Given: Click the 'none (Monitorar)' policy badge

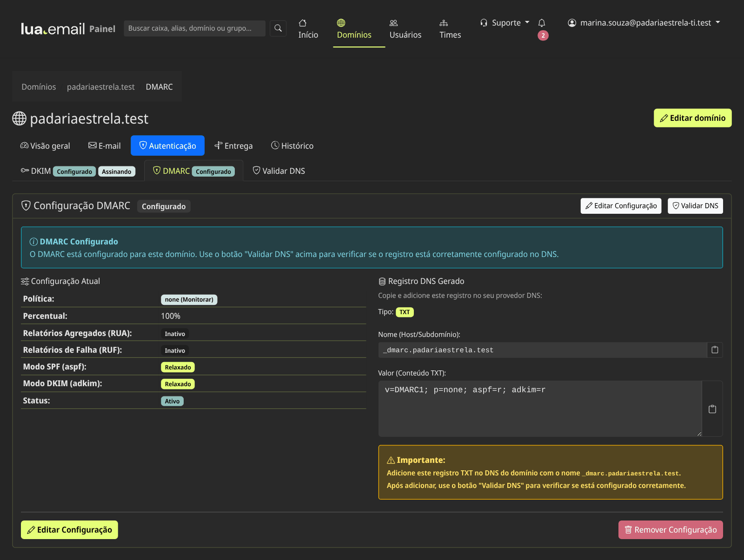Looking at the screenshot, I should (189, 300).
